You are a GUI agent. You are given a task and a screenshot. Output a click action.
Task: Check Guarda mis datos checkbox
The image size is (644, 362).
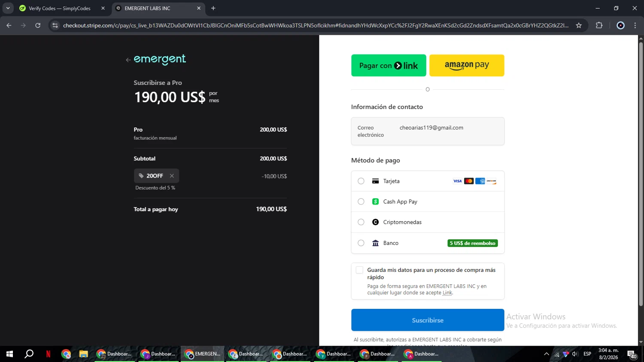pyautogui.click(x=359, y=270)
